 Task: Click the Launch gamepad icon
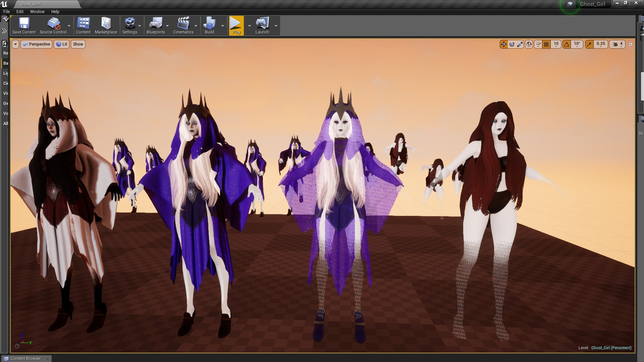pos(262,25)
